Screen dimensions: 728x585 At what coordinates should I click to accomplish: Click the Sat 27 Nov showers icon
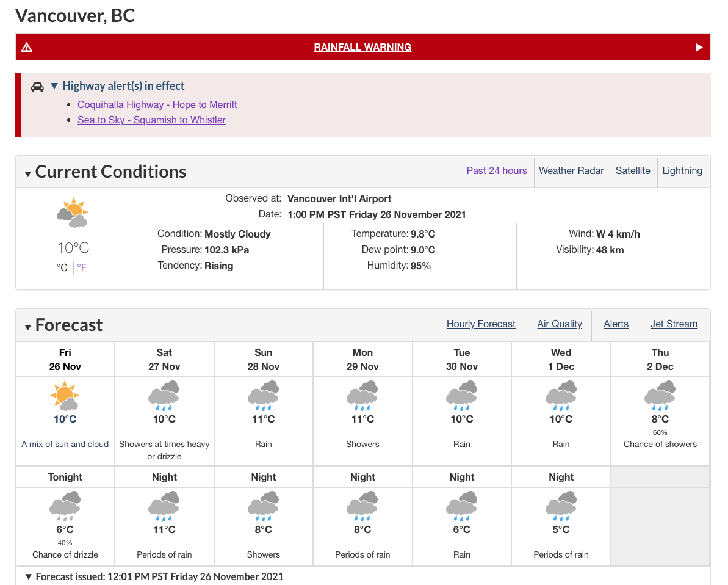coord(164,396)
